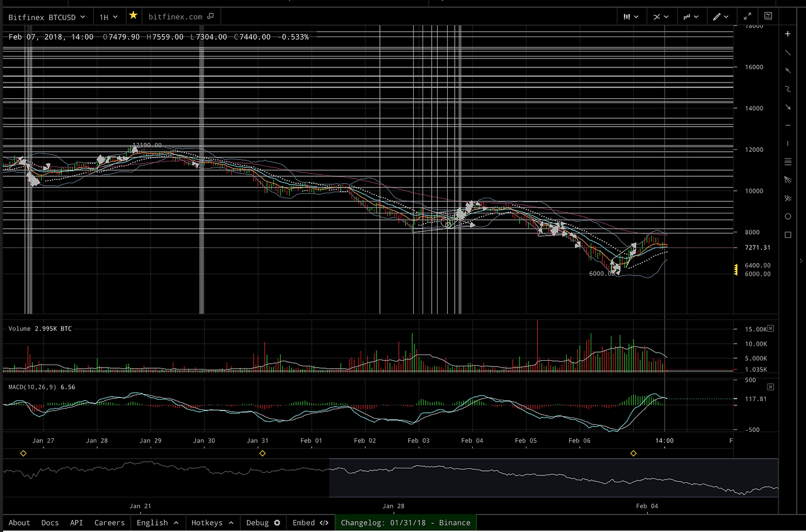
Task: Open the step-line indicators dropdown
Action: click(x=691, y=17)
